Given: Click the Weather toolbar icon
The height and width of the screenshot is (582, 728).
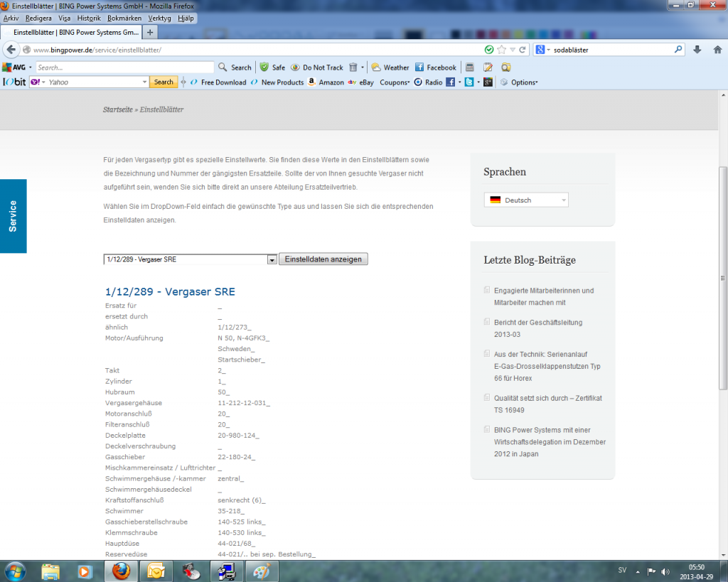Looking at the screenshot, I should (390, 68).
